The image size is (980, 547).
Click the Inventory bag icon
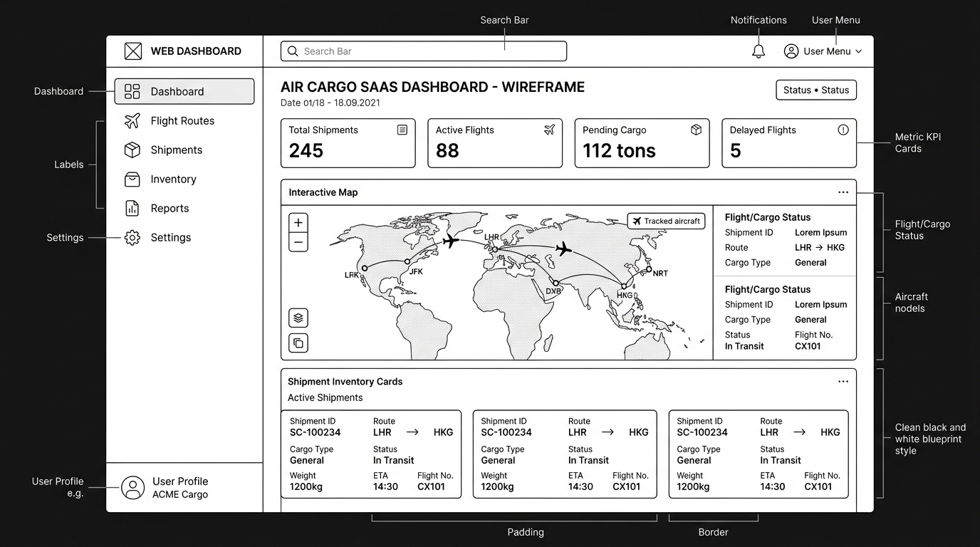[132, 179]
